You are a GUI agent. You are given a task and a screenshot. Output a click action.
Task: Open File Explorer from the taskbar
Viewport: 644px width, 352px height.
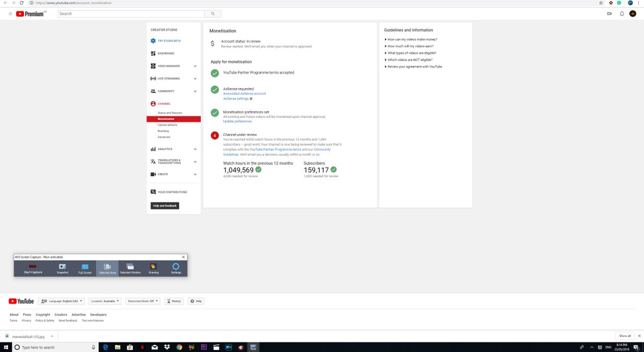click(118, 347)
